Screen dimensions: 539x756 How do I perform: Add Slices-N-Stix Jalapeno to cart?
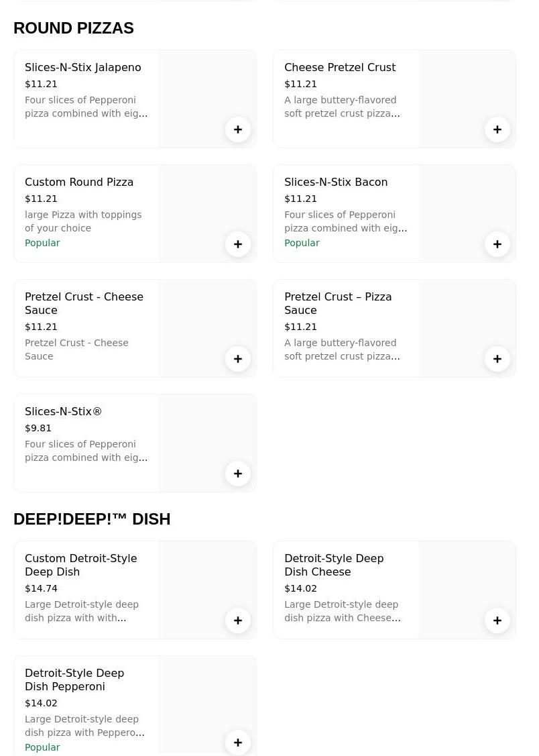pos(238,129)
